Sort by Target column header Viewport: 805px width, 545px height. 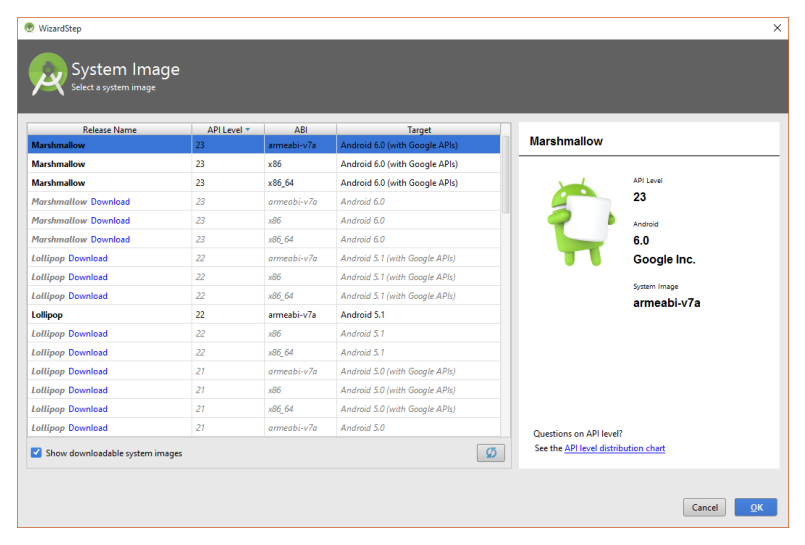[x=418, y=129]
